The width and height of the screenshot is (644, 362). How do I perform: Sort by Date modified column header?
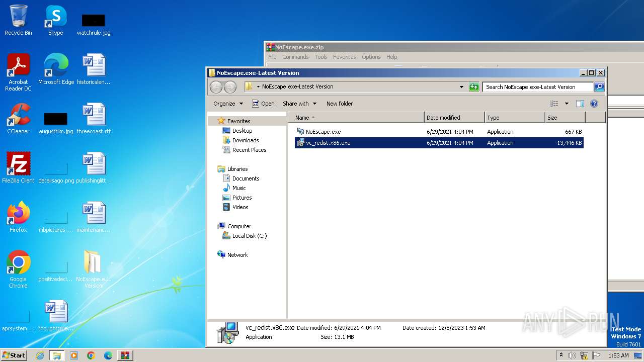(454, 118)
